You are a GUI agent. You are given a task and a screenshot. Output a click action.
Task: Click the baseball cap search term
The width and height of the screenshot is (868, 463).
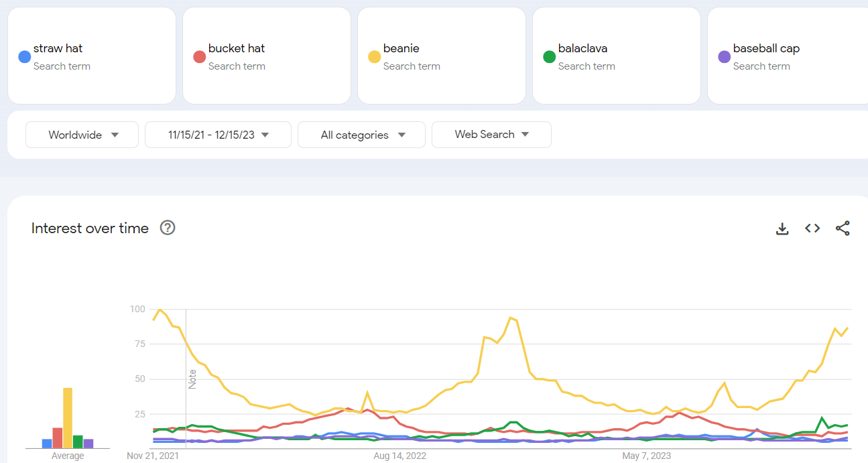coord(766,48)
